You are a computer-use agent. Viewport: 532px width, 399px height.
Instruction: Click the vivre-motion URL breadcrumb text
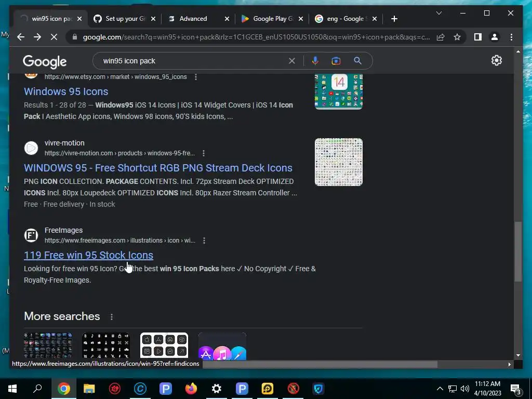coord(120,153)
